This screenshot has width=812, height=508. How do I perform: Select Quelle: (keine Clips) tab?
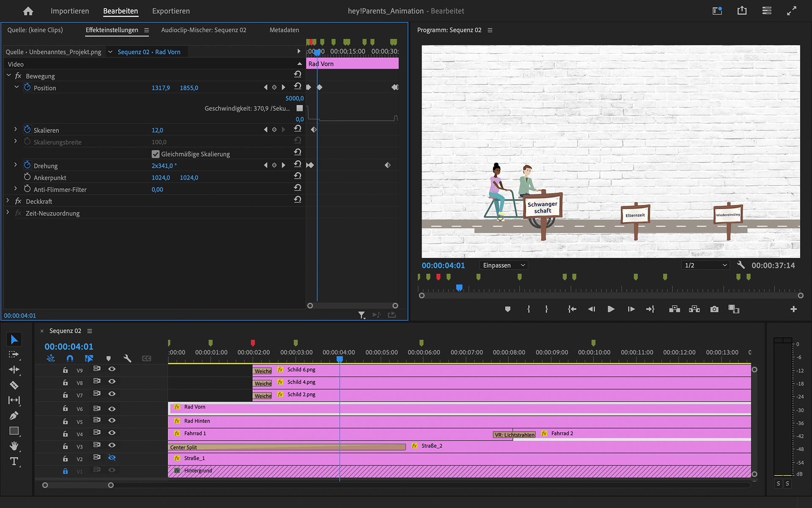tap(35, 30)
